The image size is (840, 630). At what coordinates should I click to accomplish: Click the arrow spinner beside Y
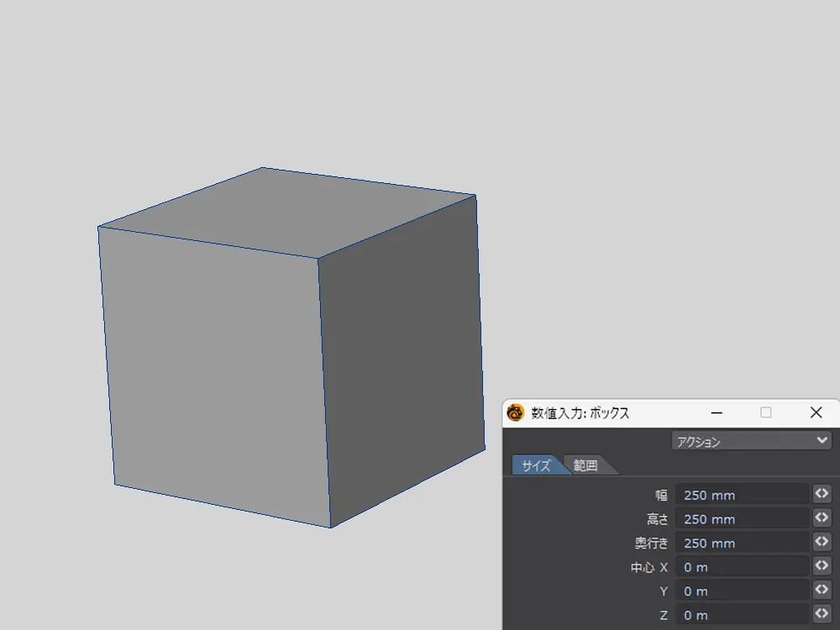pyautogui.click(x=822, y=590)
